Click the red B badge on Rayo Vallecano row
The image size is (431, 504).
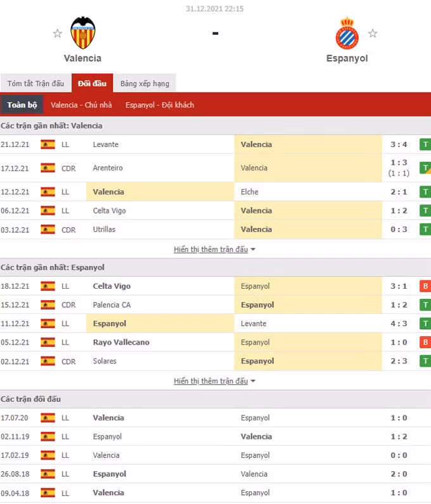point(425,343)
